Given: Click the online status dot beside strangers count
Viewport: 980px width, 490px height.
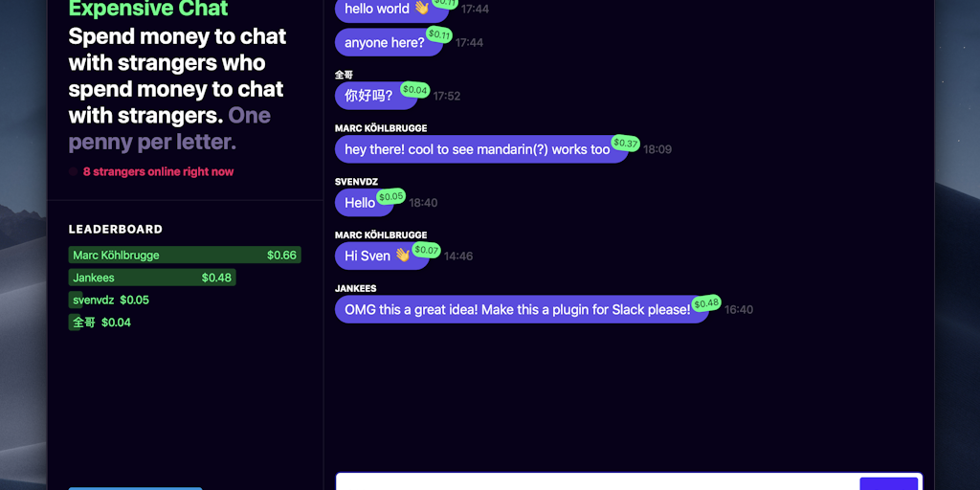Looking at the screenshot, I should tap(73, 172).
